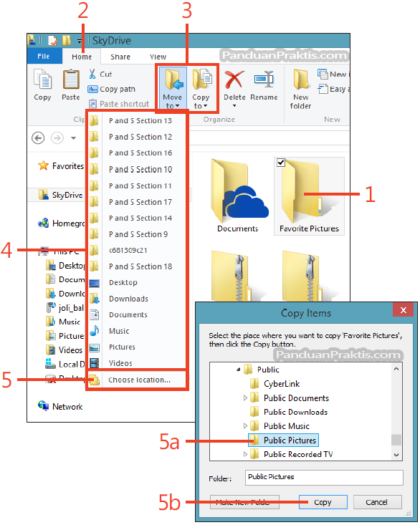The height and width of the screenshot is (525, 420).
Task: Select the Cut scissors command
Action: pyautogui.click(x=100, y=74)
